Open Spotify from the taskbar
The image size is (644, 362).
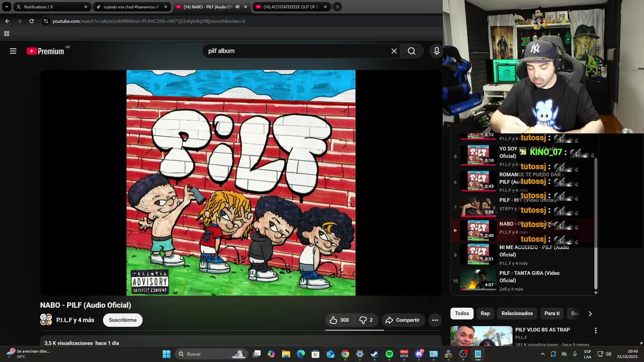tap(389, 354)
